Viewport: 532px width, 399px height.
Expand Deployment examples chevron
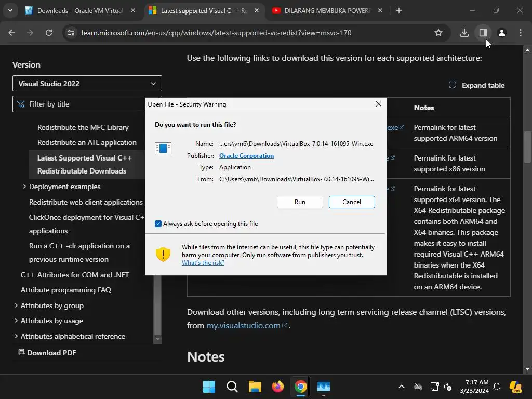pyautogui.click(x=24, y=187)
